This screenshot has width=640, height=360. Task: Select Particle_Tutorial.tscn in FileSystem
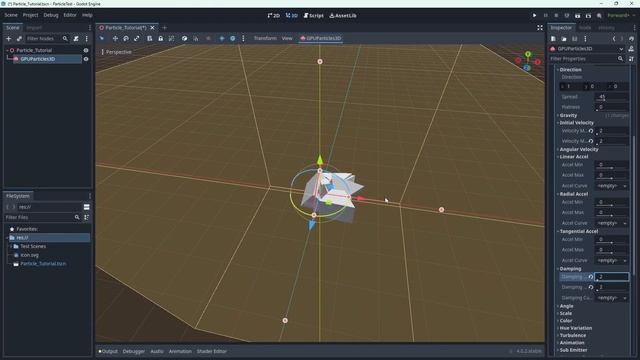point(43,264)
